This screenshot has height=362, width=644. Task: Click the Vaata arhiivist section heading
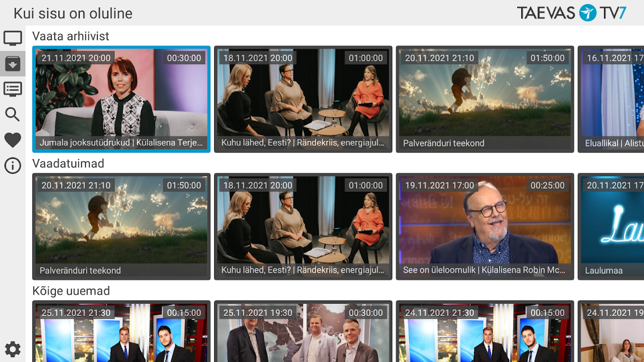click(x=71, y=36)
